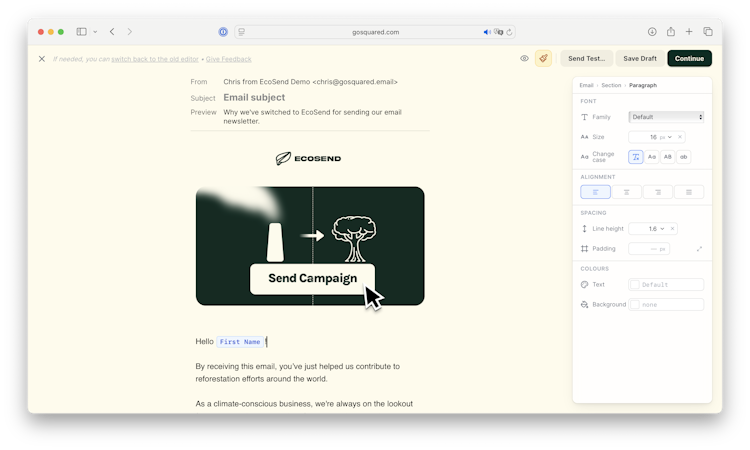750x450 pixels.
Task: Click the page settings icon in address bar
Action: (x=242, y=32)
